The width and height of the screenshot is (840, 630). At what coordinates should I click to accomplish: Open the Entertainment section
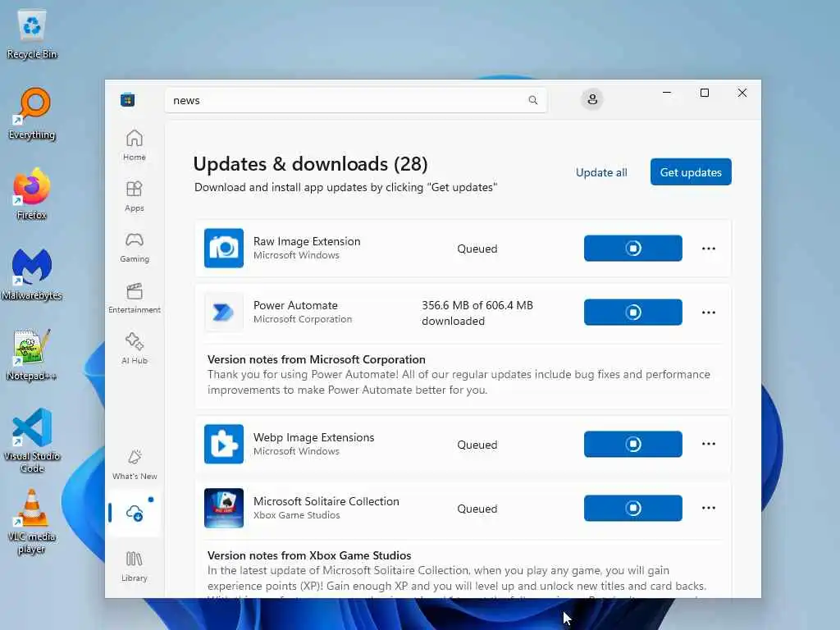pyautogui.click(x=134, y=298)
